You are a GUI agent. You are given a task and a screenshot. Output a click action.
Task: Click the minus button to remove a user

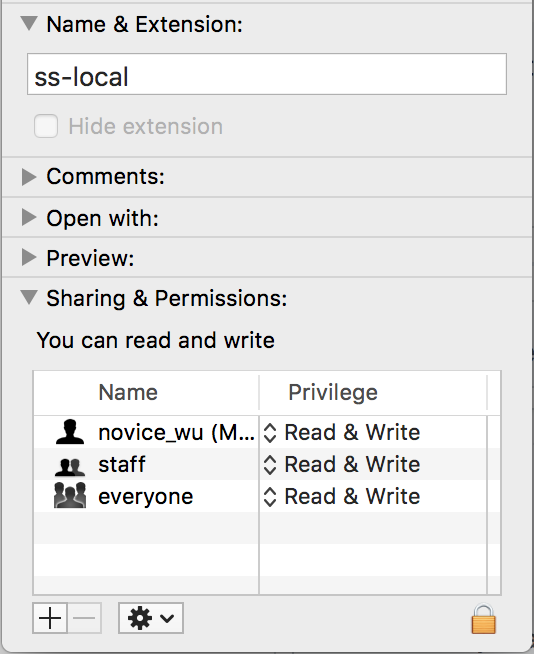(x=84, y=618)
